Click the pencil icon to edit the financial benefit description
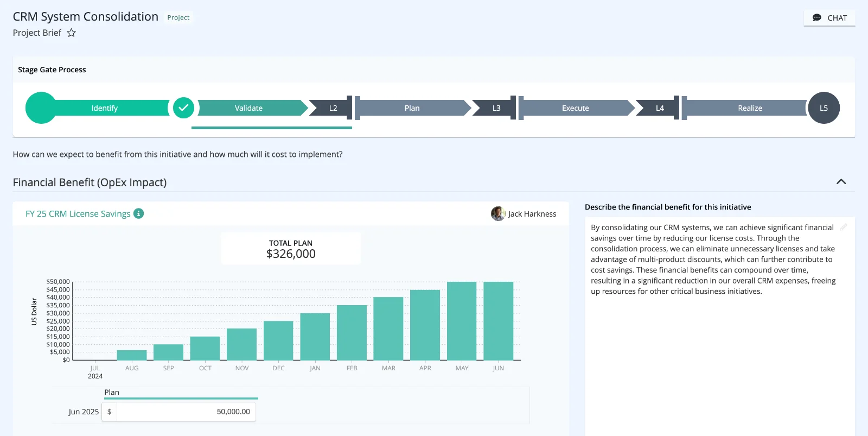Viewport: 868px width, 436px height. click(844, 227)
